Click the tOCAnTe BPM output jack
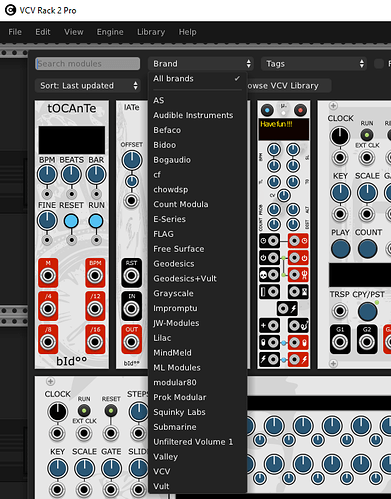This screenshot has width=391, height=499. [x=95, y=276]
